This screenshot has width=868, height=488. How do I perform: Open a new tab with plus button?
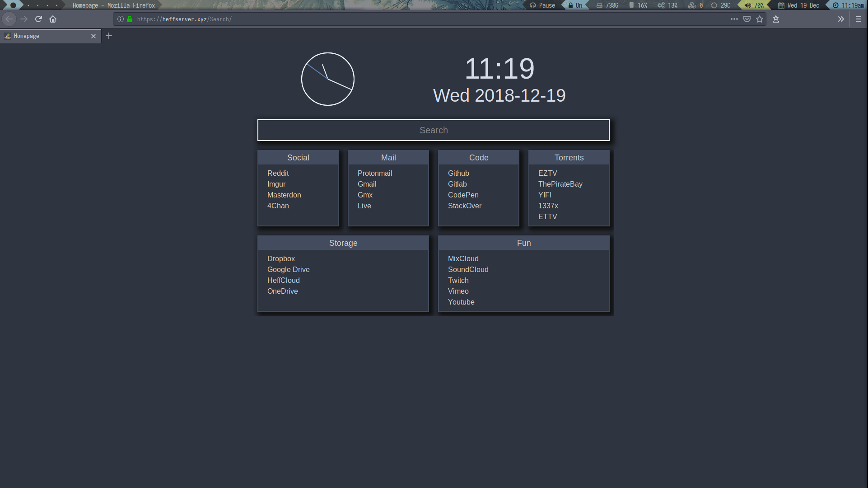coord(109,36)
